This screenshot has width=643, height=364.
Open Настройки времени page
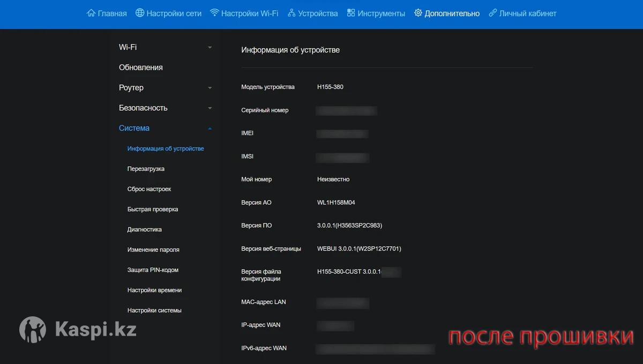tap(154, 290)
